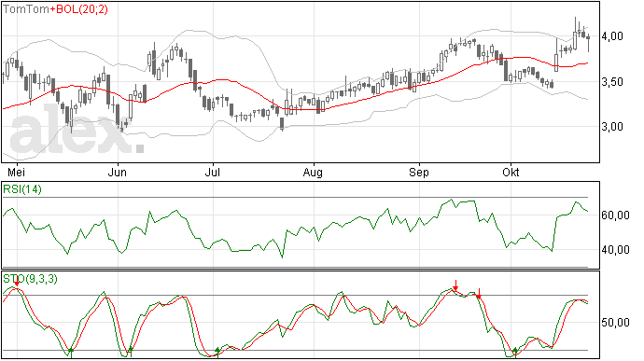This screenshot has width=644, height=361.
Task: Click the later of two September red arrows
Action: (479, 293)
